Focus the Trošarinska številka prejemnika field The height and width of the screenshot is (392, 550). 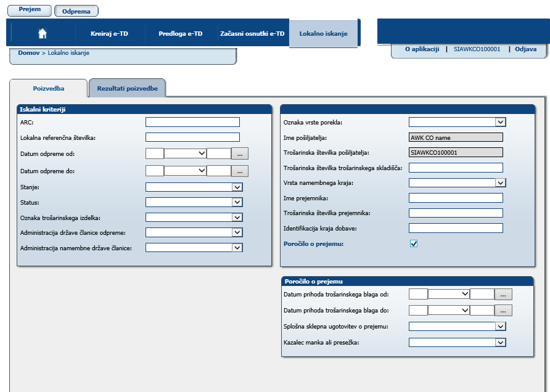tap(456, 213)
